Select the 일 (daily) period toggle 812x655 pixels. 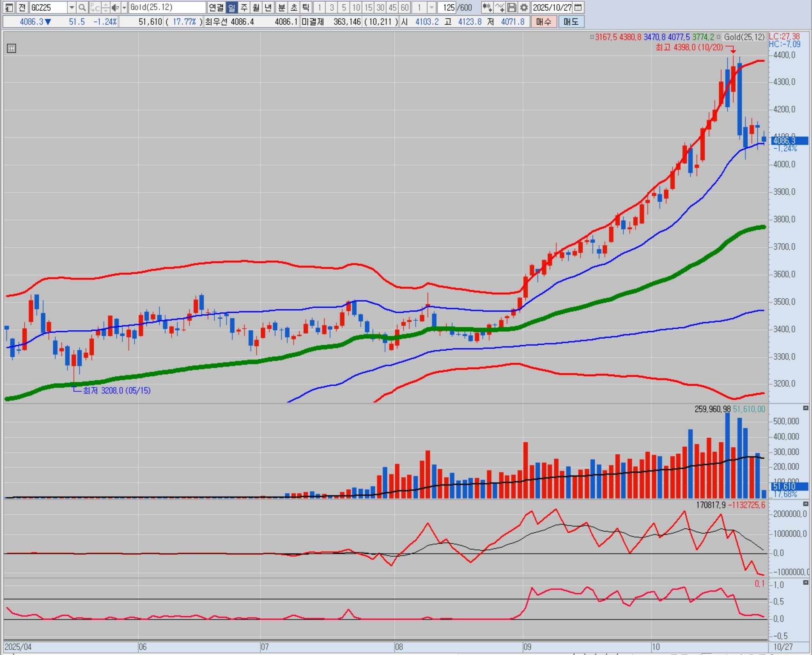231,8
